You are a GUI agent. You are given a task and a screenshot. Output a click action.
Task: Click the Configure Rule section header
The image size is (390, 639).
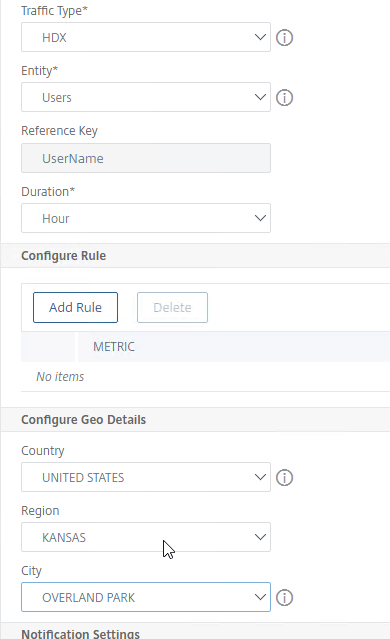click(x=64, y=256)
